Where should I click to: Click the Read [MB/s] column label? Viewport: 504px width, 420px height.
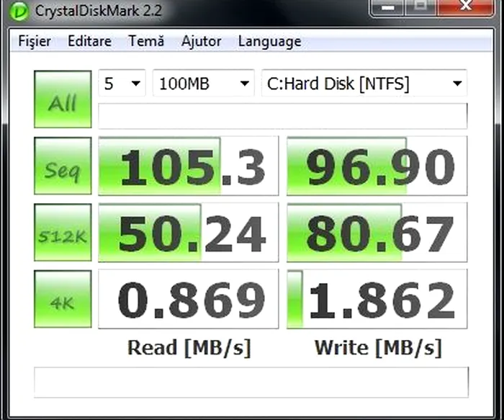(189, 348)
